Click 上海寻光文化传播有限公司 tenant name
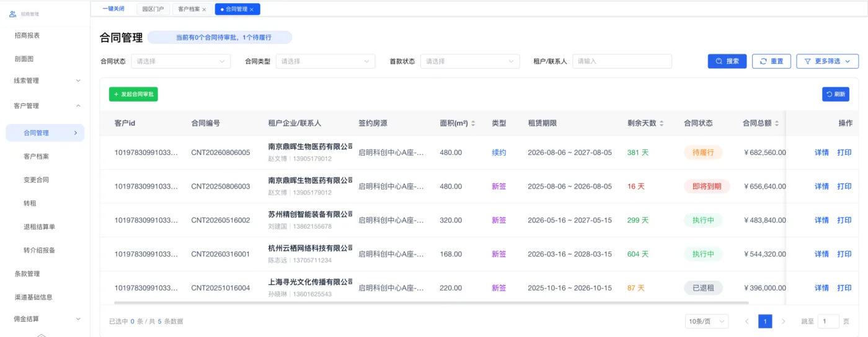 coord(310,282)
